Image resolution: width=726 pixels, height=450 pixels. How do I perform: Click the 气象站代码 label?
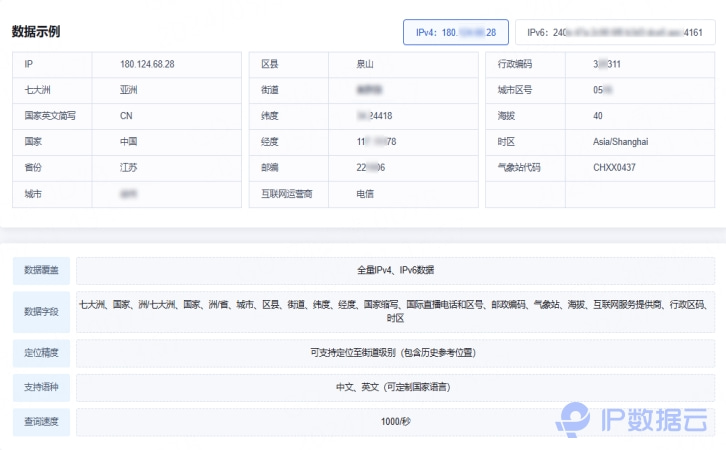point(519,168)
